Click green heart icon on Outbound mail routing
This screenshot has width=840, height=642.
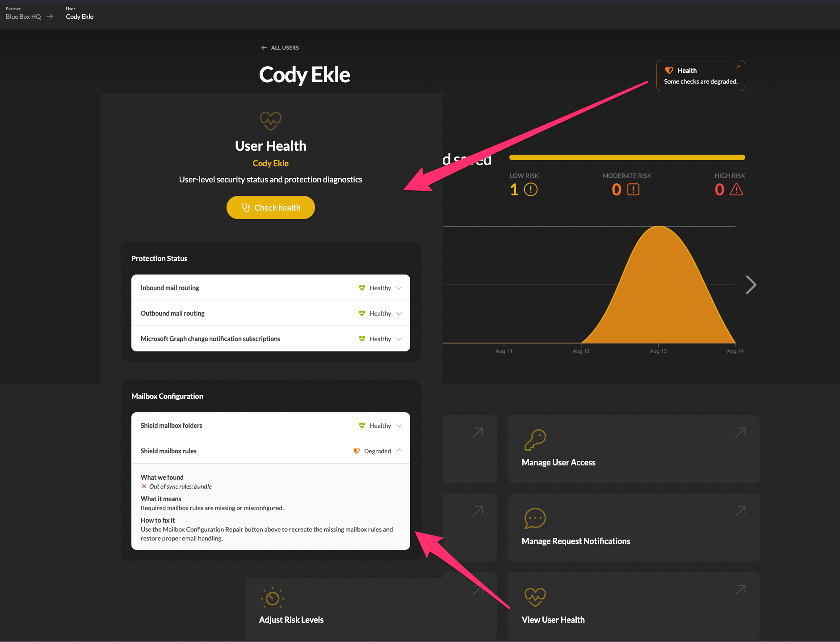point(362,313)
